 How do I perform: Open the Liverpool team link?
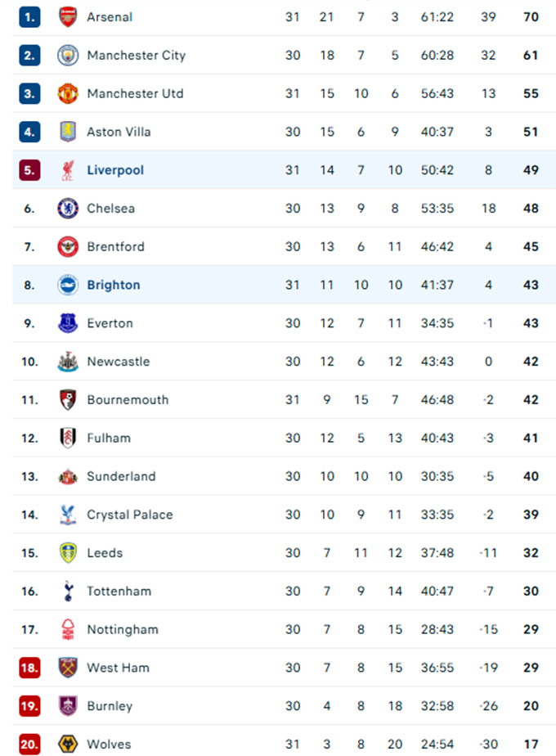point(115,170)
